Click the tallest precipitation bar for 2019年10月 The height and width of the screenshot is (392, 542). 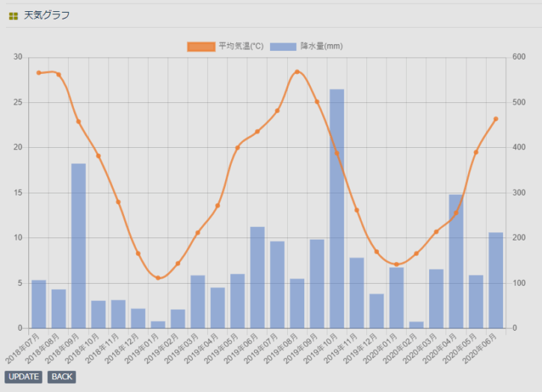337,209
